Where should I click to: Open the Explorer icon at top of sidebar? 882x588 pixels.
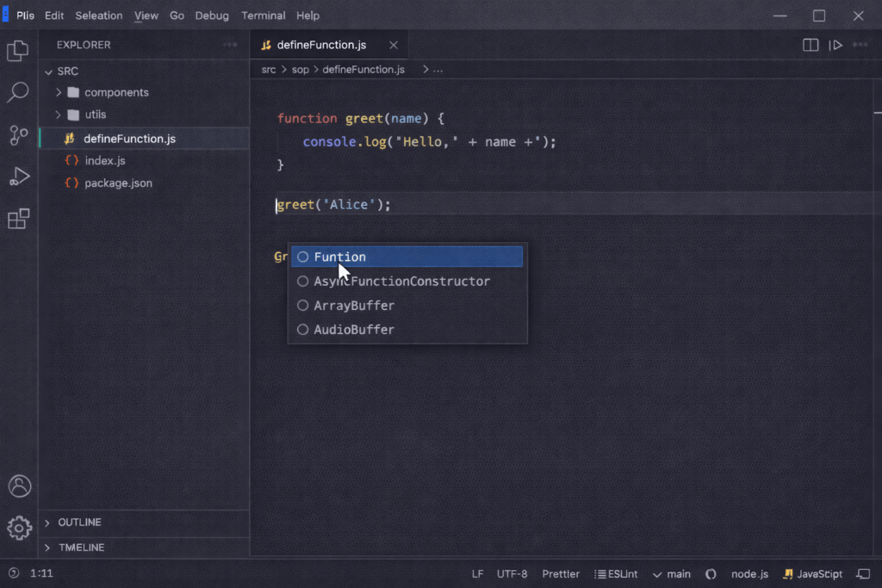coord(18,51)
